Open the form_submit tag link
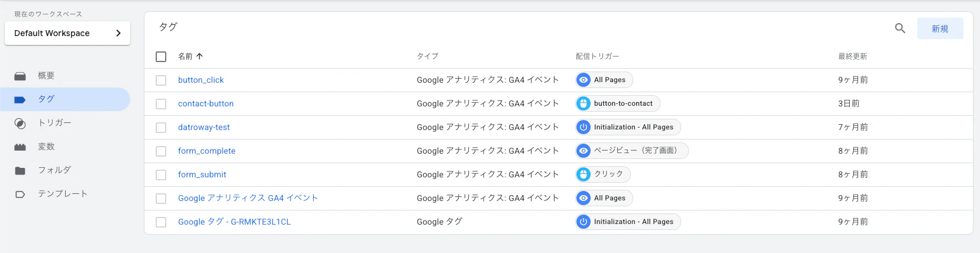This screenshot has height=253, width=980. (x=202, y=174)
